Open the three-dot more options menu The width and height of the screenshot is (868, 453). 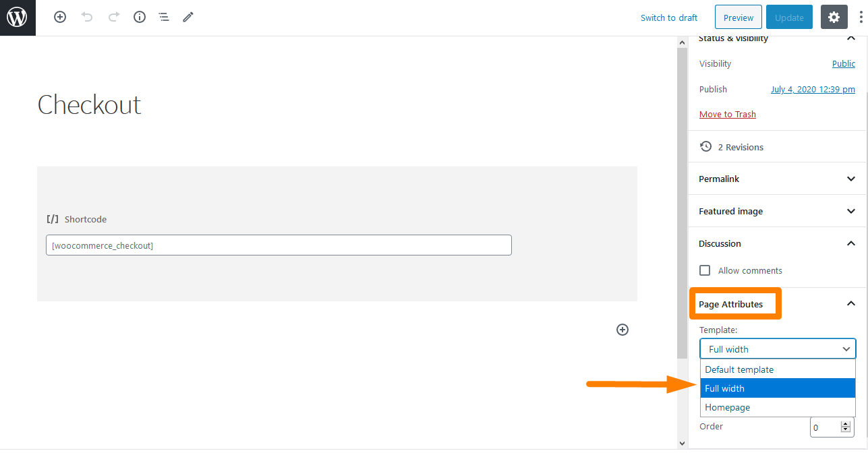861,18
